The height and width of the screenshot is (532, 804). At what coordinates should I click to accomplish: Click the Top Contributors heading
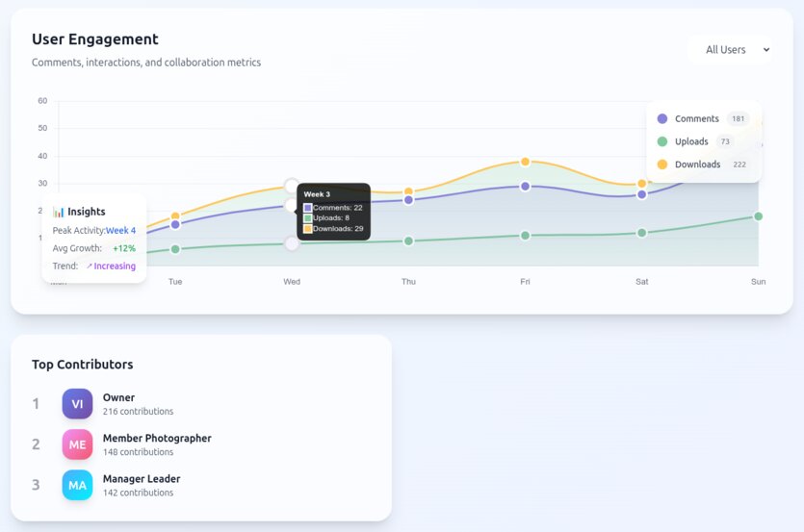[83, 365]
